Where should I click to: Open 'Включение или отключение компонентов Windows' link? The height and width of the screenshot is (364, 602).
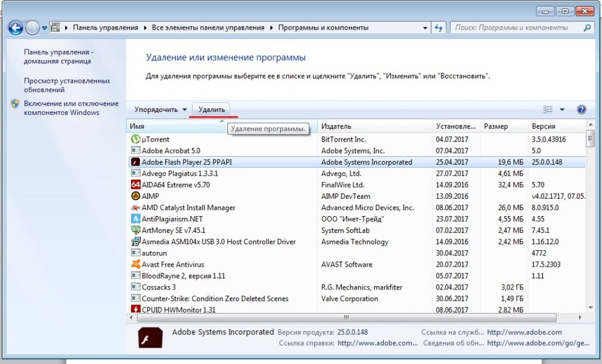point(72,108)
